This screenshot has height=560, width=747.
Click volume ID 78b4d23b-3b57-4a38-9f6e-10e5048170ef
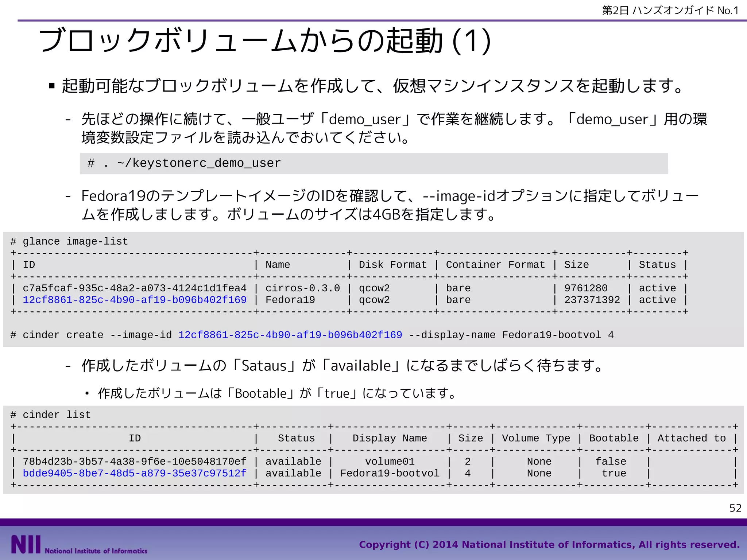pyautogui.click(x=135, y=461)
